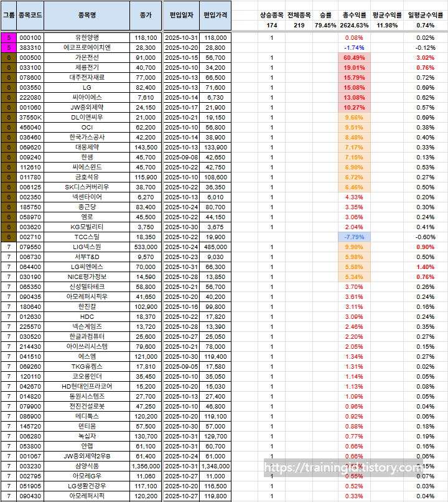448x502 pixels.
Task: Select the 평균수익률 header cell
Action: [387, 15]
